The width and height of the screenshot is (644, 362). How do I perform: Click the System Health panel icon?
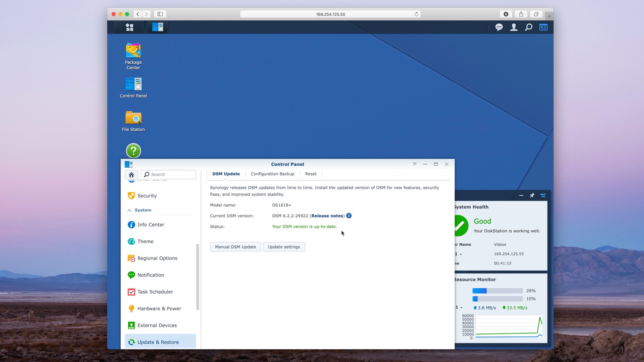[460, 226]
